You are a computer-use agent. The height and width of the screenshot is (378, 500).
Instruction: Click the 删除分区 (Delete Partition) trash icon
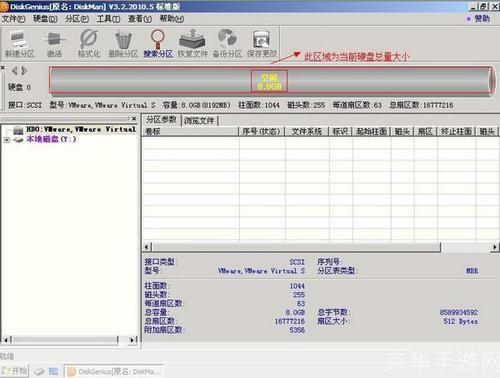(123, 44)
